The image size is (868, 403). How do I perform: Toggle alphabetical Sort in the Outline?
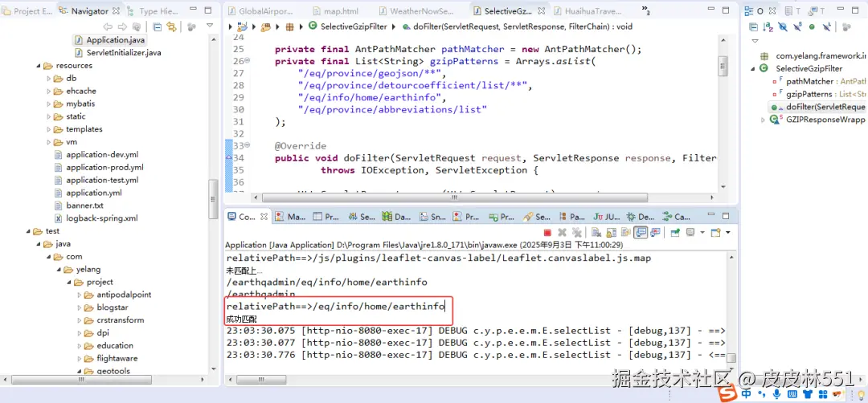coord(768,26)
